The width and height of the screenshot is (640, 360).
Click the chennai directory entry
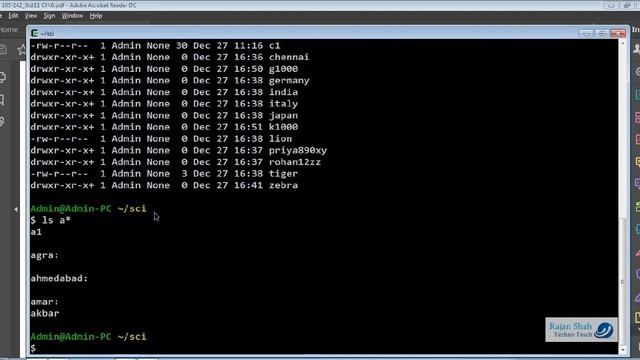coord(289,57)
